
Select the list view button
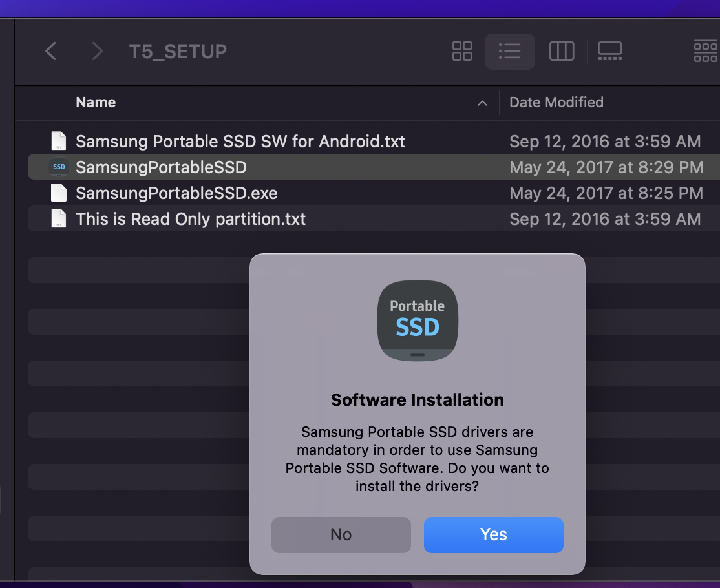pyautogui.click(x=509, y=51)
